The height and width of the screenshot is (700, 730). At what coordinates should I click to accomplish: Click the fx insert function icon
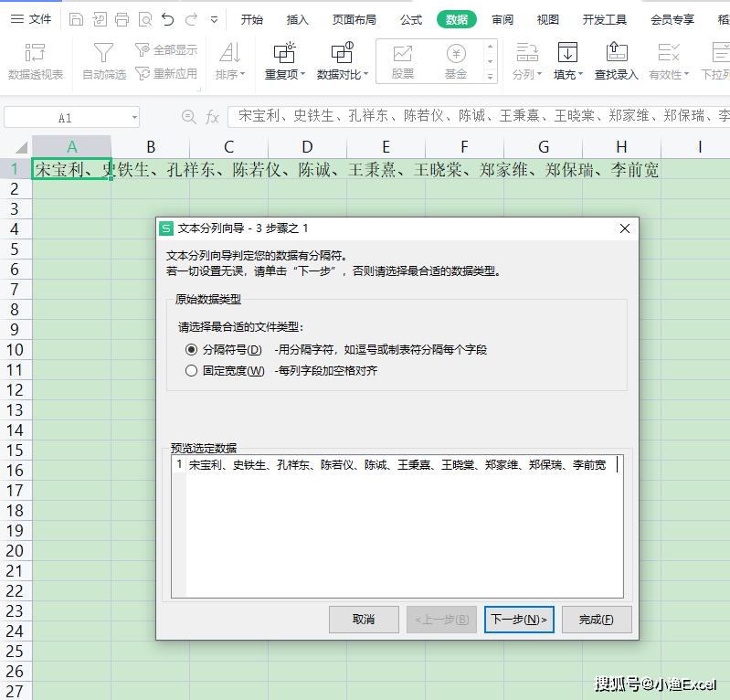click(212, 117)
